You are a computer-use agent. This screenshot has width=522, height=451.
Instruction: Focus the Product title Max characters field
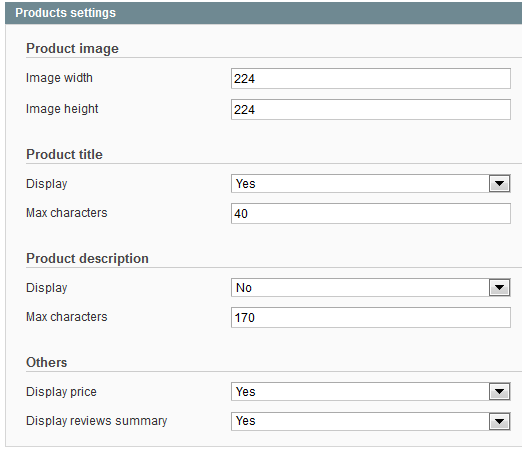click(x=371, y=214)
